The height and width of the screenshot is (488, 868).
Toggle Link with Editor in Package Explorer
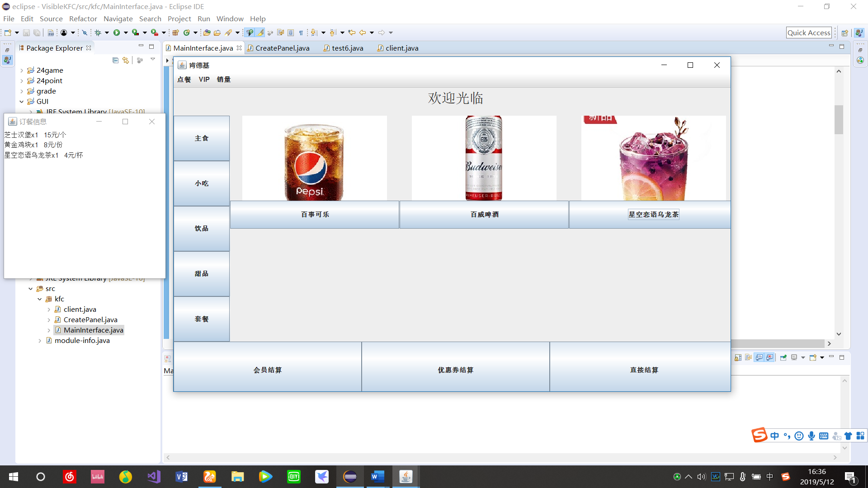pyautogui.click(x=126, y=60)
